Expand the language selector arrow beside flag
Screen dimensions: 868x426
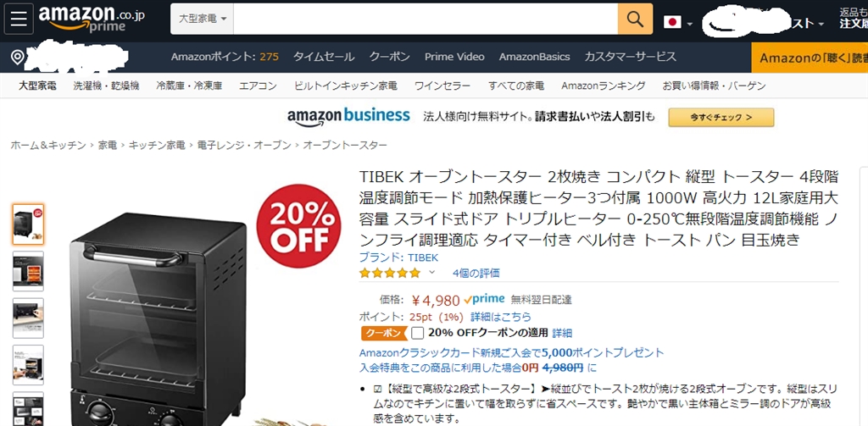[689, 24]
